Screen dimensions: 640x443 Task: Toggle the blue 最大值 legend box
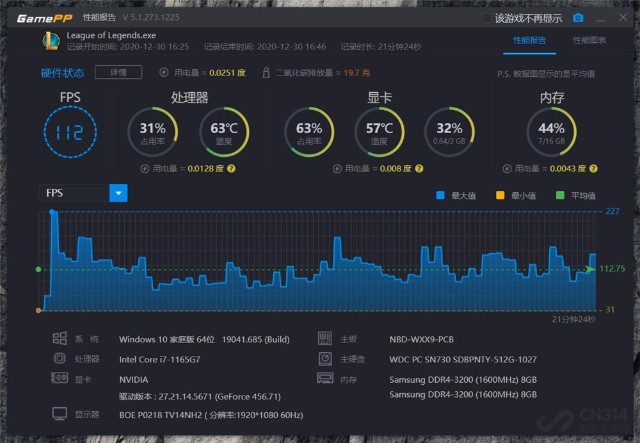pyautogui.click(x=441, y=195)
